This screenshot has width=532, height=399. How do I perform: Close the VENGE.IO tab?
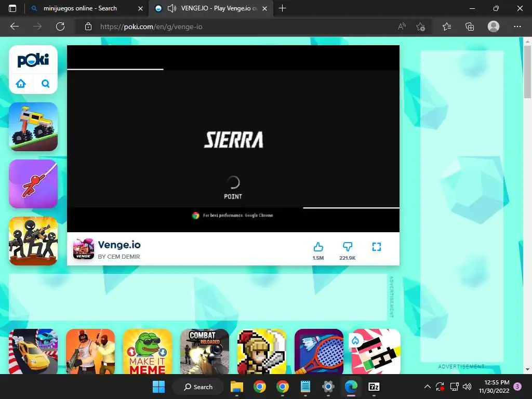pos(265,8)
